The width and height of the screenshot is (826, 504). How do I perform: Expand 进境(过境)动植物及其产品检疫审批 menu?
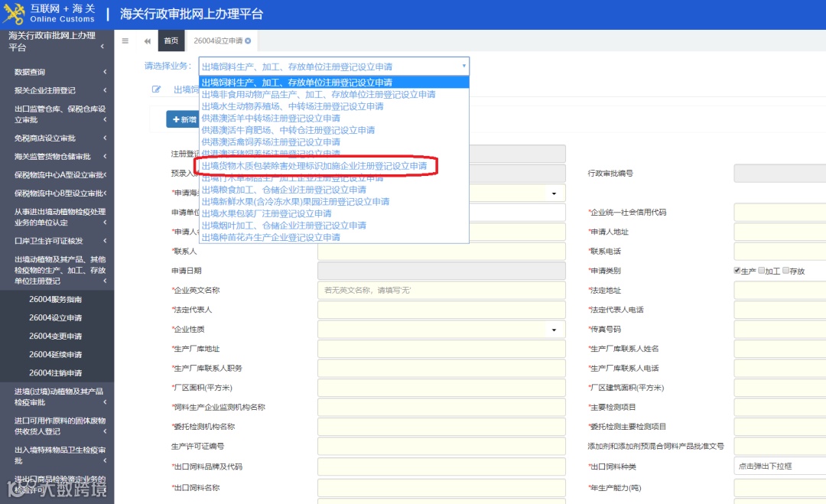(57, 397)
